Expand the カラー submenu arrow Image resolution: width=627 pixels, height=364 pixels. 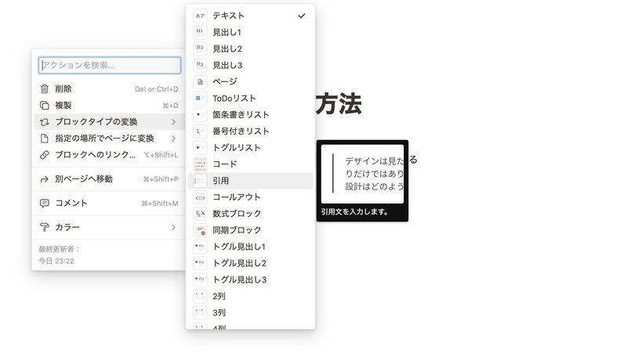click(x=173, y=227)
